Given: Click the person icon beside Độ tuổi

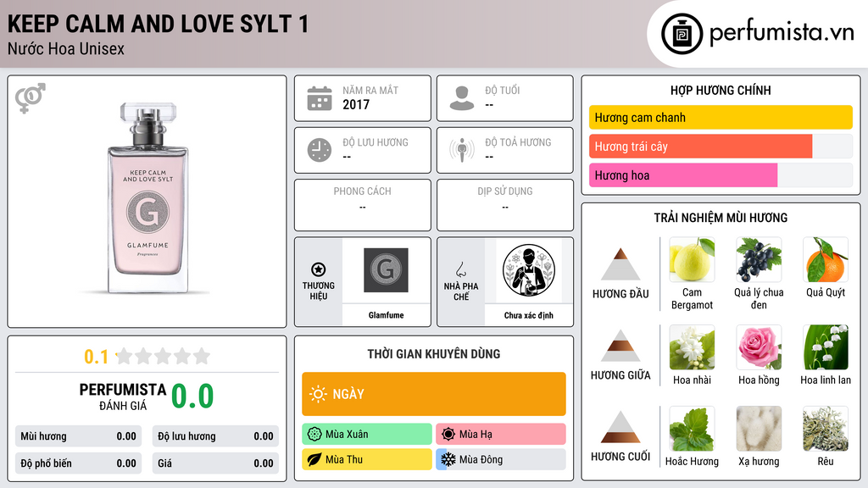Looking at the screenshot, I should (x=462, y=98).
